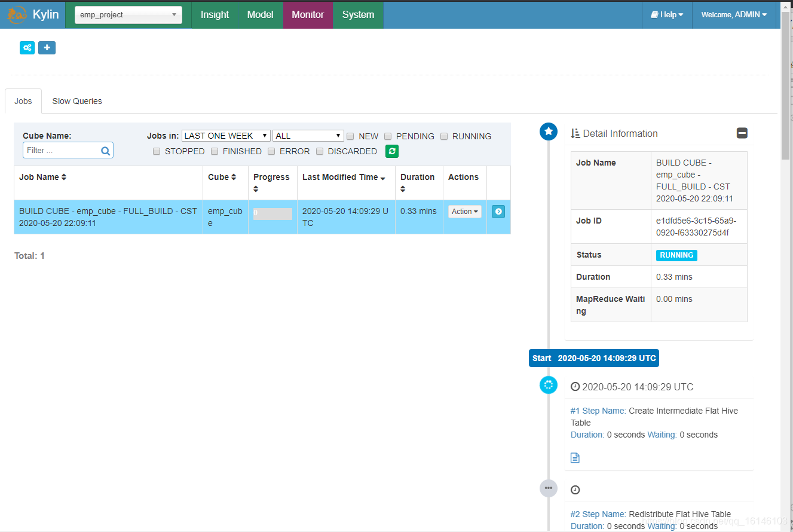Collapse Detail Information with minus icon
The width and height of the screenshot is (793, 532).
[x=742, y=133]
